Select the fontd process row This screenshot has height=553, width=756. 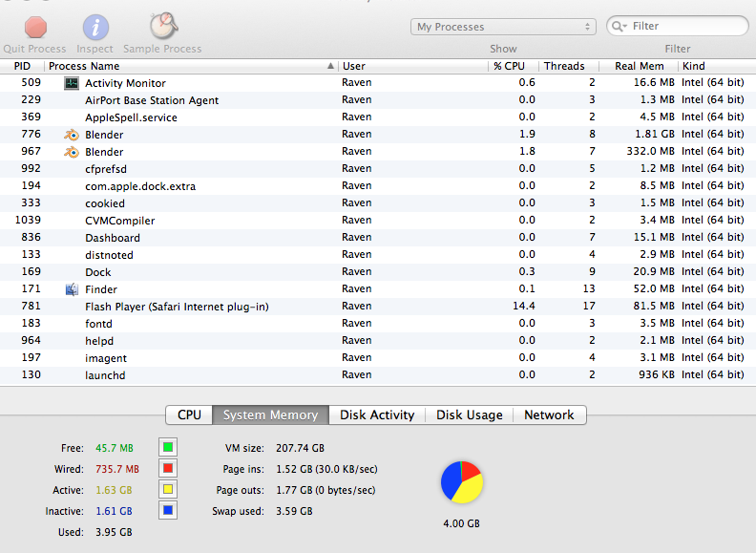tap(378, 324)
